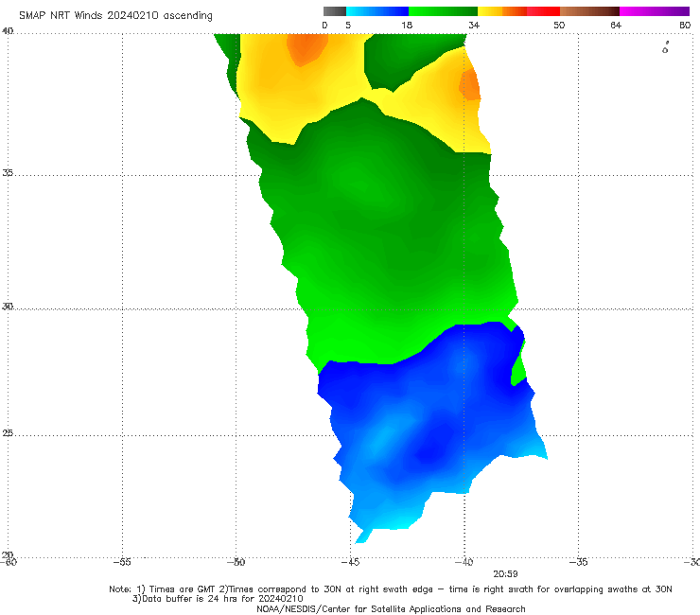Click the colorbar label "18"
This screenshot has width=700, height=615.
(407, 25)
